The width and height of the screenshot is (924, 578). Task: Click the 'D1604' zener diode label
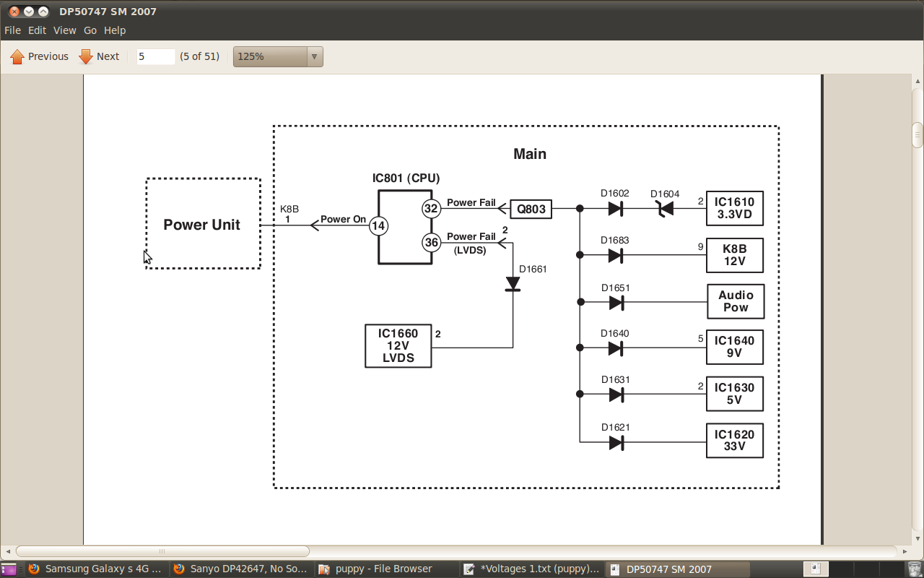[665, 194]
